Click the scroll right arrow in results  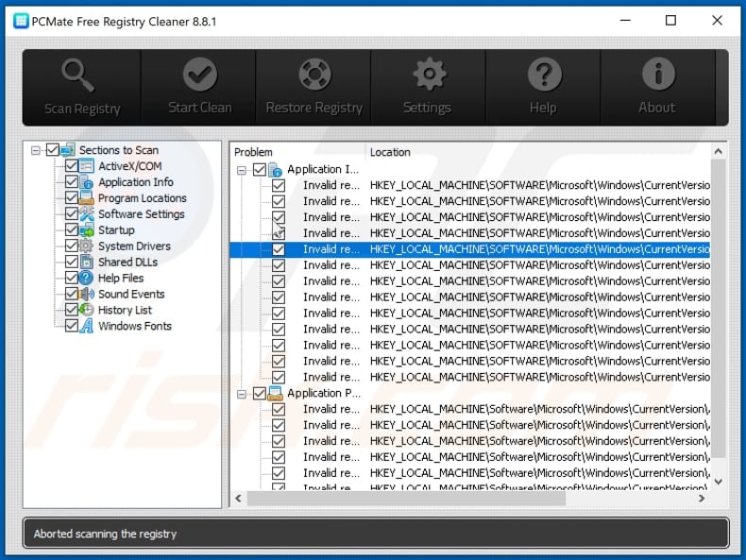[x=702, y=499]
